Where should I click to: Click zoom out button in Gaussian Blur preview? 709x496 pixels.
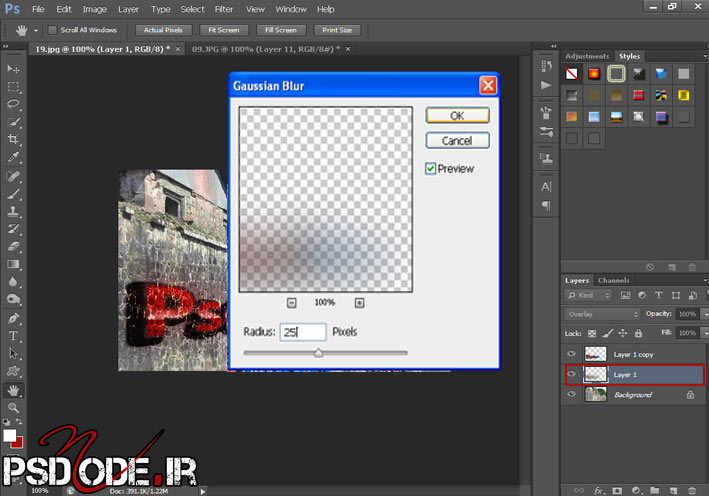click(292, 303)
